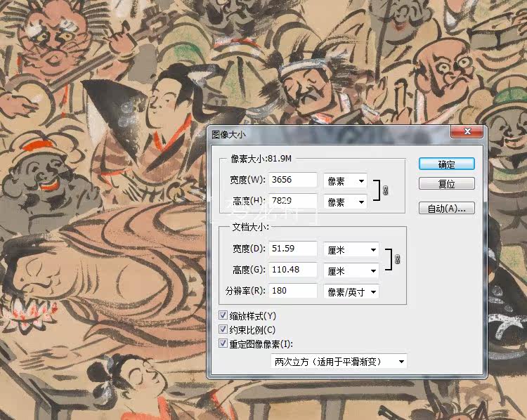
Task: Open the 像素/英寸 resolution unit dropdown
Action: [x=351, y=292]
